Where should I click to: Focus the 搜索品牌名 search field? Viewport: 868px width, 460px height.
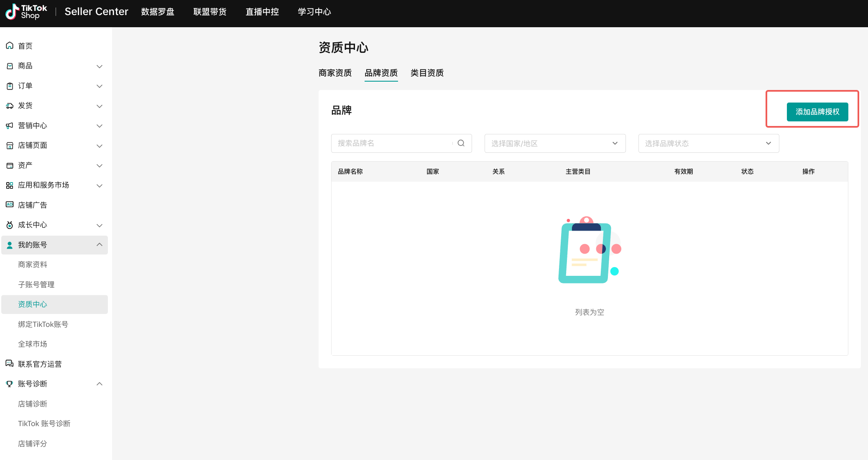391,143
